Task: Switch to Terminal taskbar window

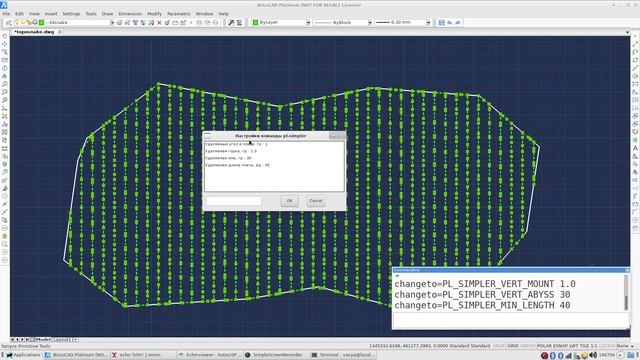Action: (x=343, y=355)
